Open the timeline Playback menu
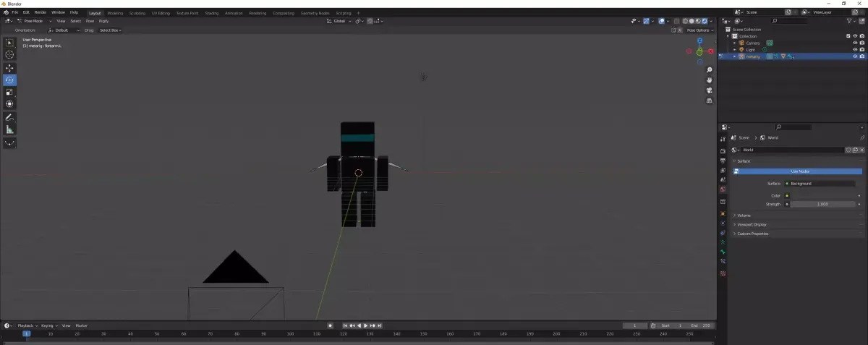This screenshot has height=345, width=868. point(27,325)
